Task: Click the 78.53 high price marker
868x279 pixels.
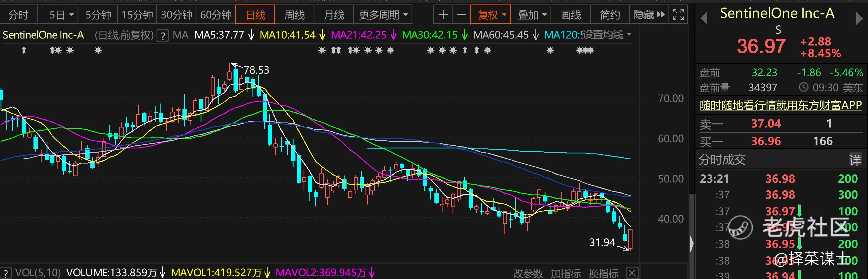Action: click(x=256, y=70)
